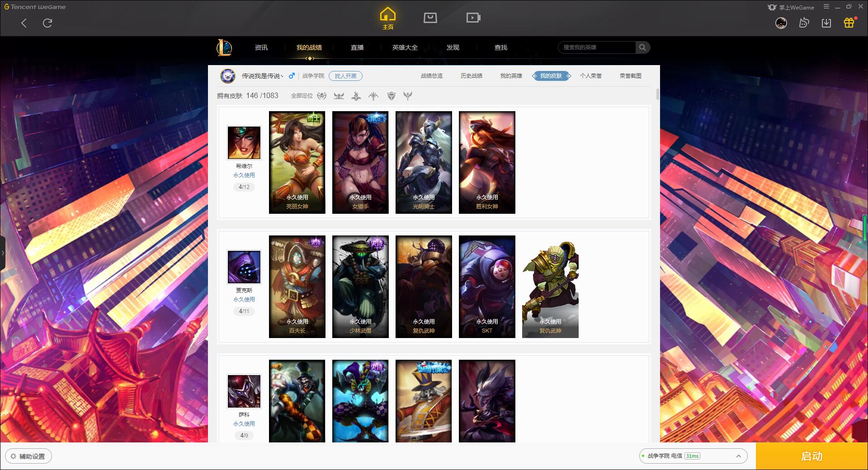Open the video player icon in top bar
The width and height of the screenshot is (868, 470).
point(473,18)
